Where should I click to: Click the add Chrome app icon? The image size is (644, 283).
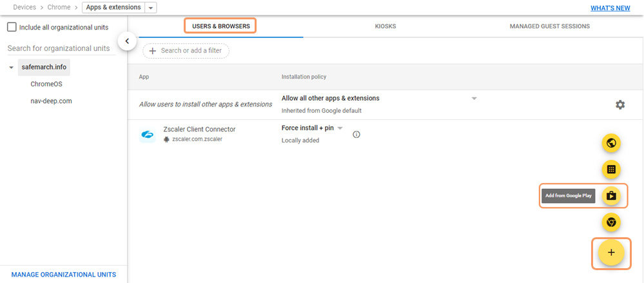[x=611, y=222]
